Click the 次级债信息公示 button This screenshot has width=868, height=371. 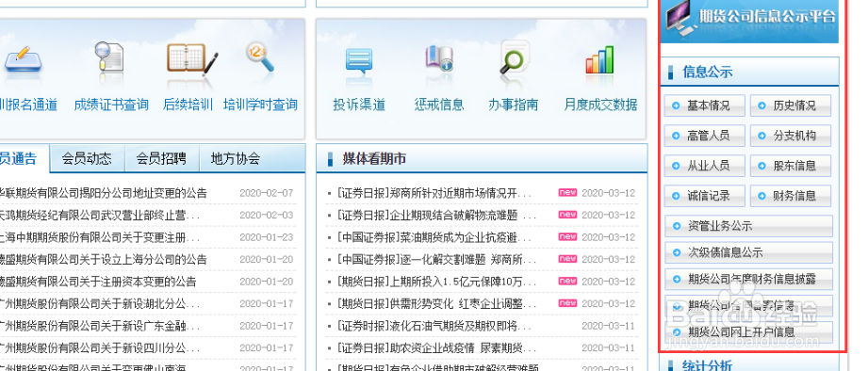pyautogui.click(x=748, y=252)
